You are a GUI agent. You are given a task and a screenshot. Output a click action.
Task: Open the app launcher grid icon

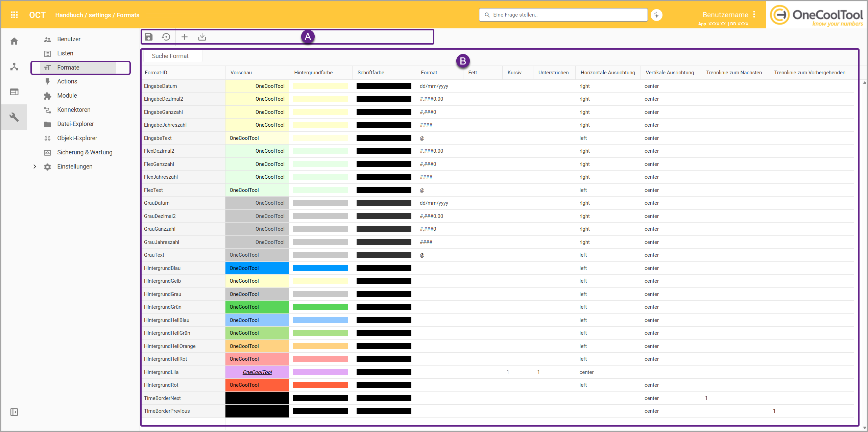[14, 15]
